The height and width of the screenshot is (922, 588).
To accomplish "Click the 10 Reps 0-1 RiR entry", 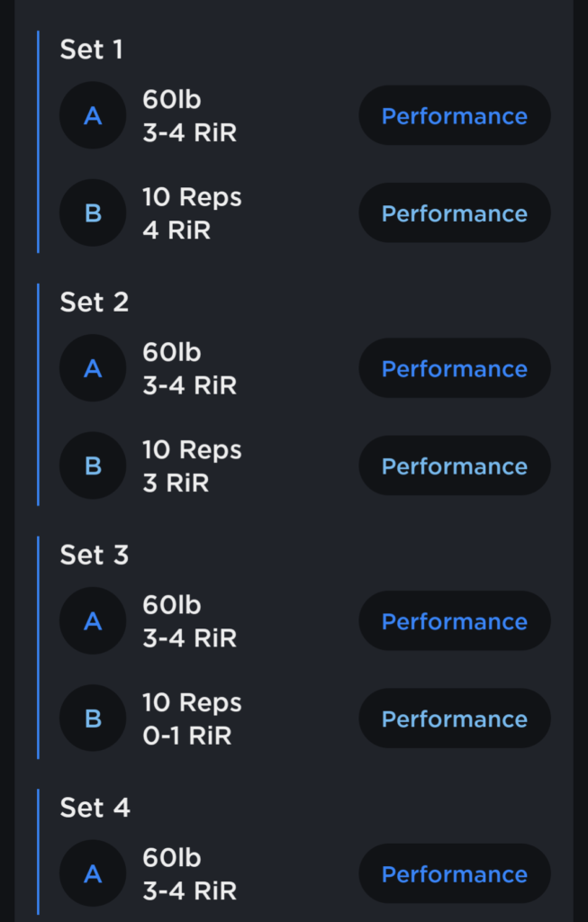I will (x=192, y=719).
